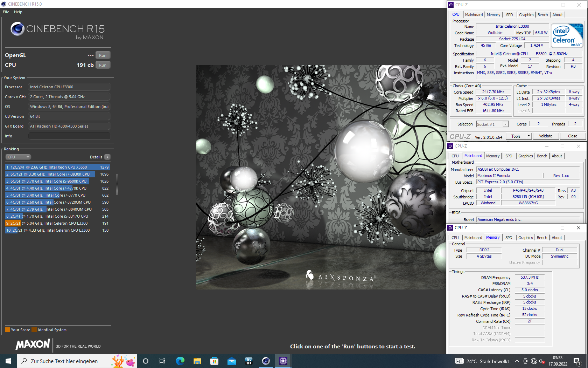Select ranking entry Core i7-3770 CPU
Screen dimensions: 588x368
pos(57,195)
